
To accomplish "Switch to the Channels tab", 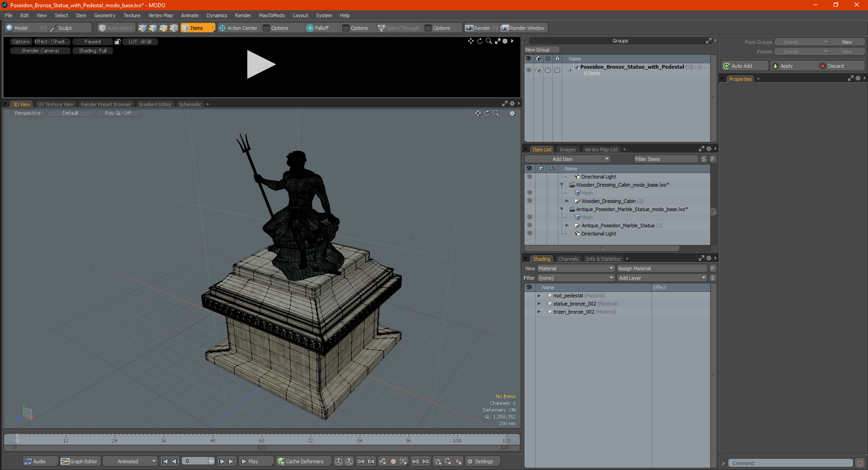I will pos(568,259).
